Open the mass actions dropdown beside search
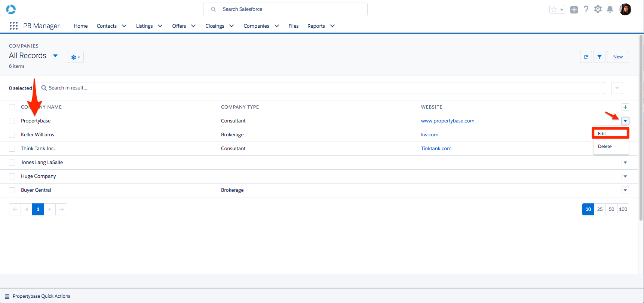This screenshot has width=644, height=303. (617, 88)
